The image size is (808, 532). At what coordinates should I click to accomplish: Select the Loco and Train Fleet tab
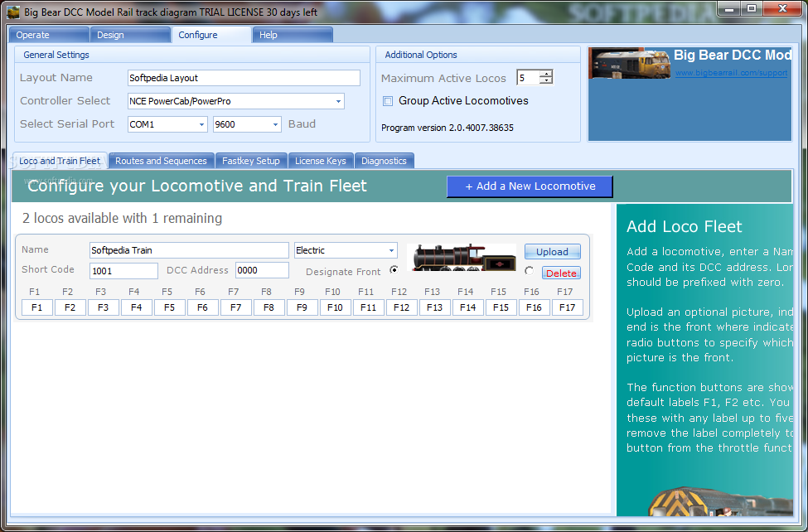pos(60,161)
